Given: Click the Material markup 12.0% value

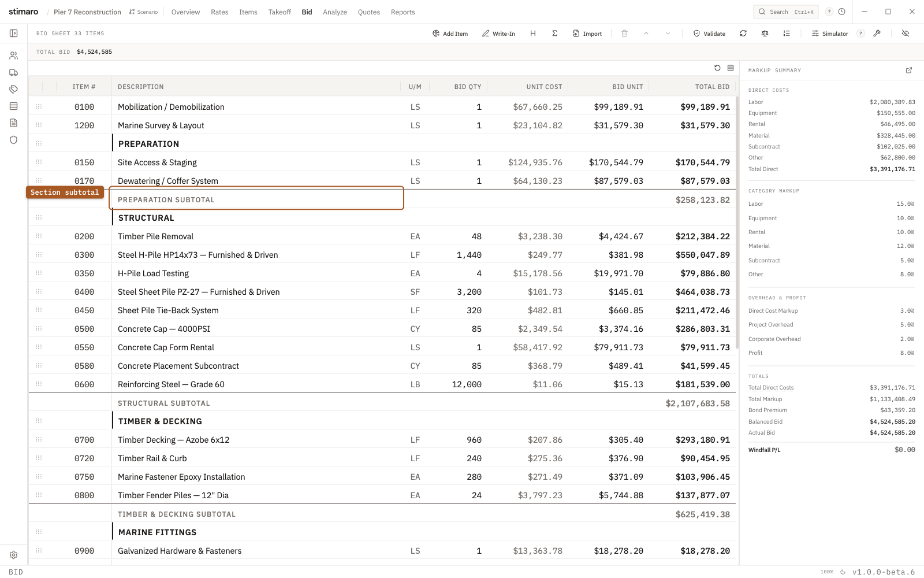Looking at the screenshot, I should 906,246.
